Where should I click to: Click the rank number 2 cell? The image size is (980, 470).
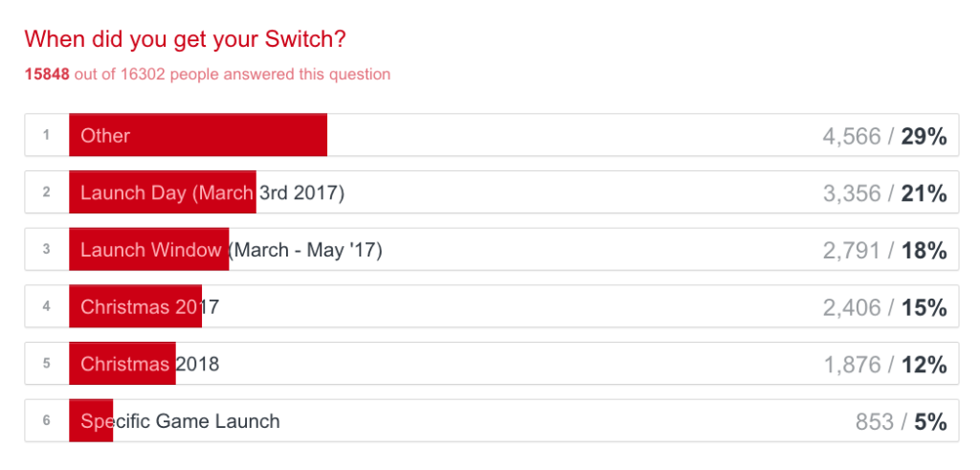46,192
